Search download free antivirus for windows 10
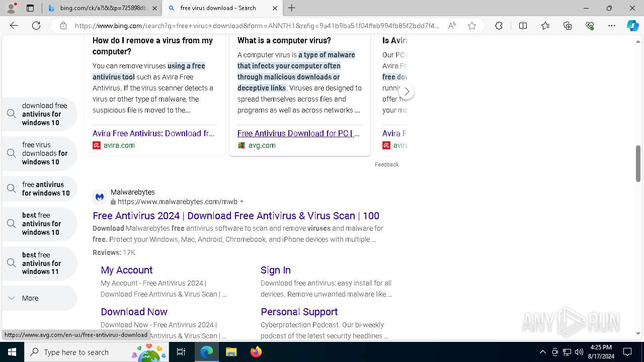 click(x=40, y=114)
